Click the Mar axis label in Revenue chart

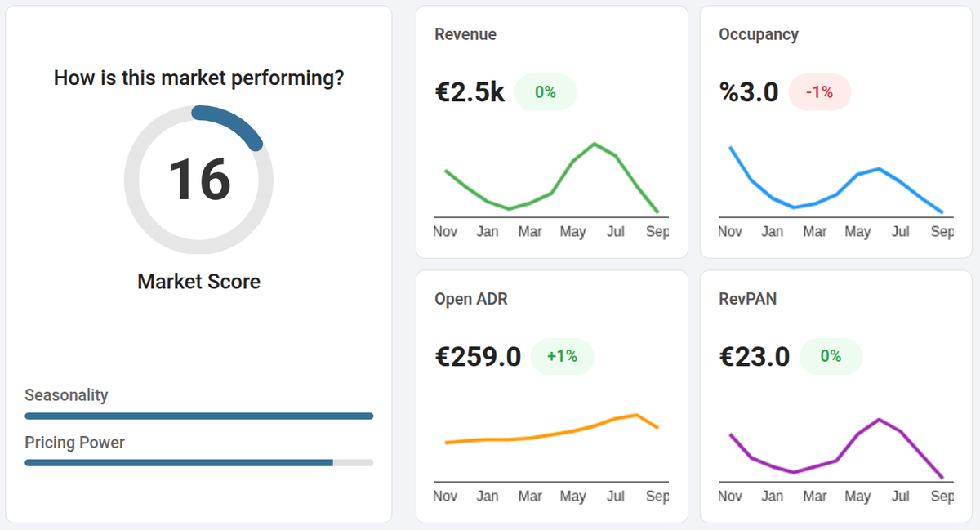(x=530, y=232)
